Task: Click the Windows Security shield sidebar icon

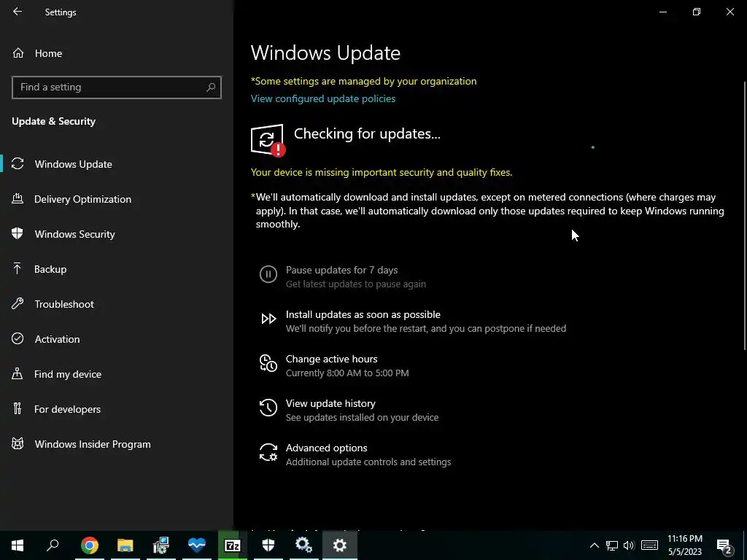Action: [x=18, y=233]
